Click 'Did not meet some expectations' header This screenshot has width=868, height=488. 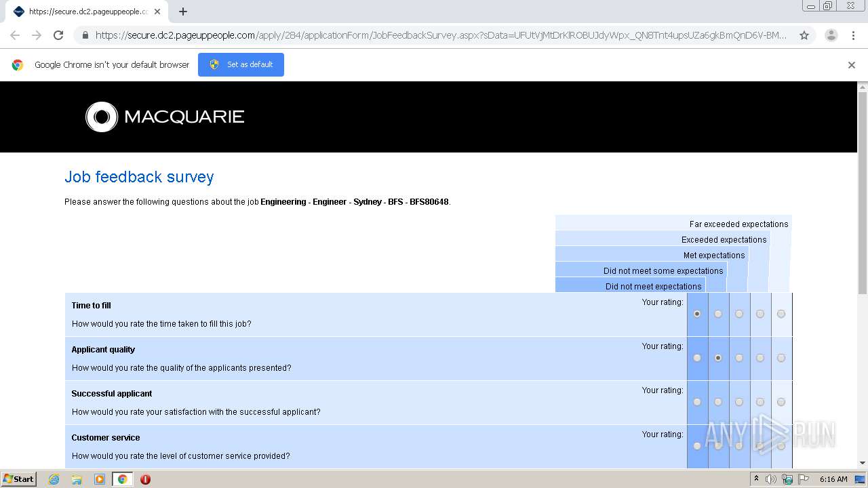[663, 271]
